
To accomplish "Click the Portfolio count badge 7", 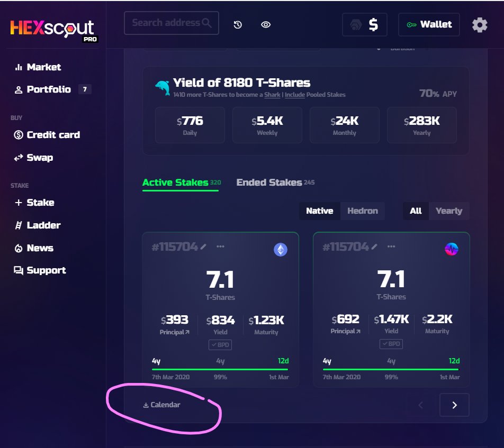I will point(85,89).
